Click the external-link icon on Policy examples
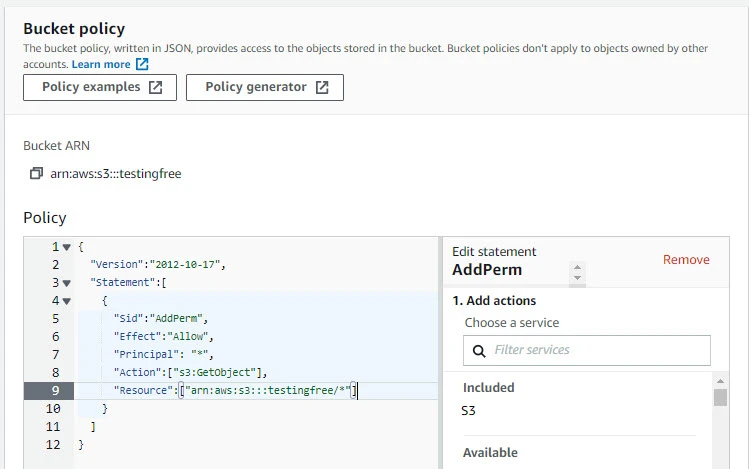This screenshot has width=749, height=469. click(155, 87)
